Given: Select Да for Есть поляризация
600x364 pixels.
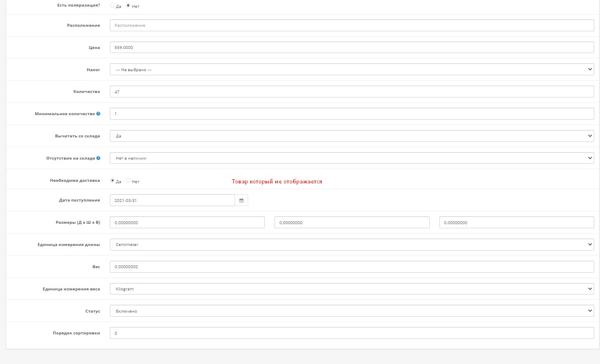Looking at the screenshot, I should pos(112,6).
